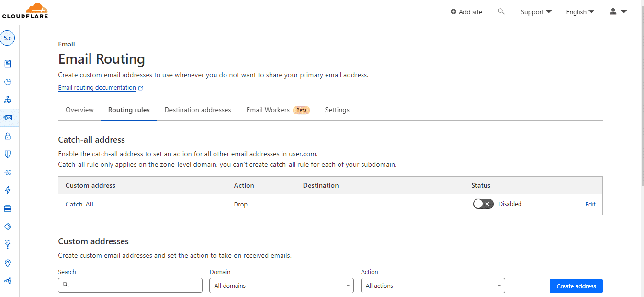This screenshot has width=644, height=297.
Task: Switch to the Overview tab
Action: 79,110
